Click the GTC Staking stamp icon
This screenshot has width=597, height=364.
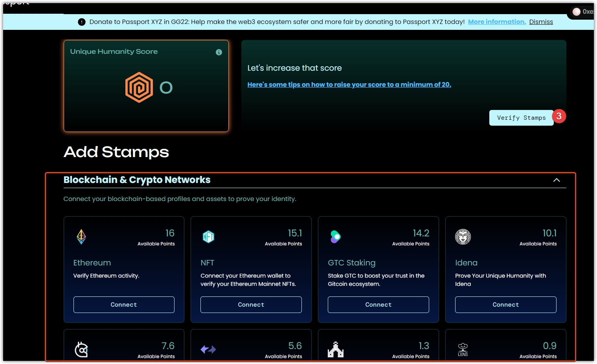click(335, 236)
